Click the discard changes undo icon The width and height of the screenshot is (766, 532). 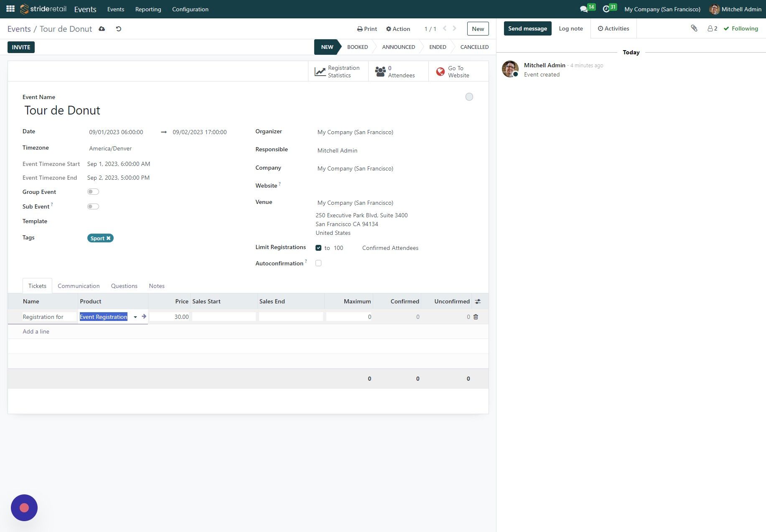(x=119, y=29)
